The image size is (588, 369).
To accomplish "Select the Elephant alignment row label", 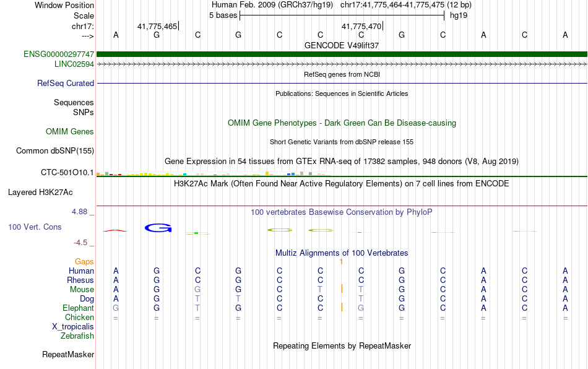I will (78, 308).
